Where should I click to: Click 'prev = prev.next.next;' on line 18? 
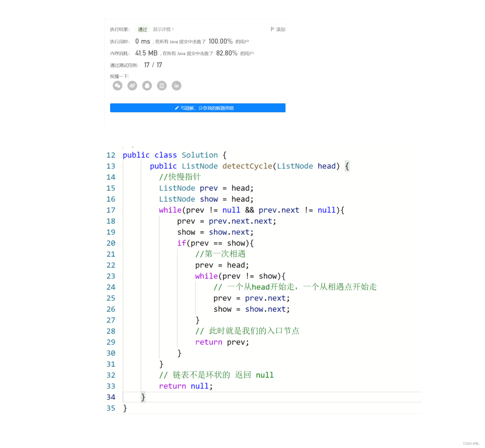click(x=227, y=221)
